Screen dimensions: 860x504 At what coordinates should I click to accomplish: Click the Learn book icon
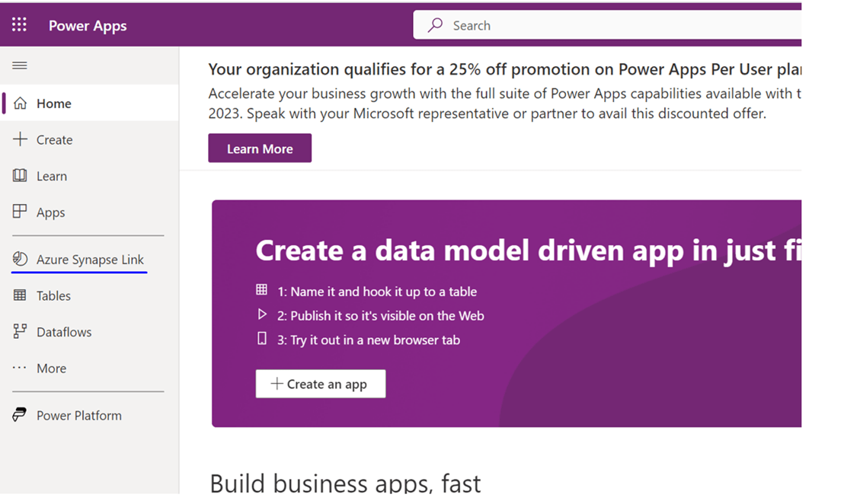pyautogui.click(x=21, y=176)
